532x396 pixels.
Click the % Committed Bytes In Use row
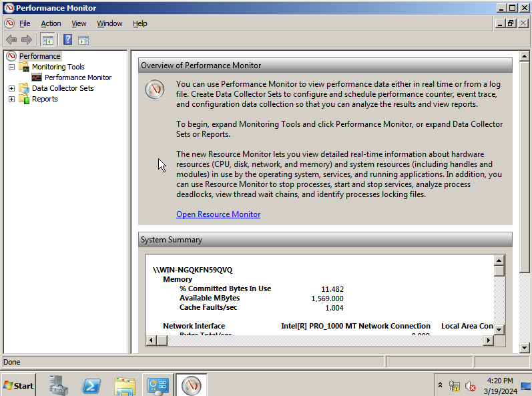261,288
